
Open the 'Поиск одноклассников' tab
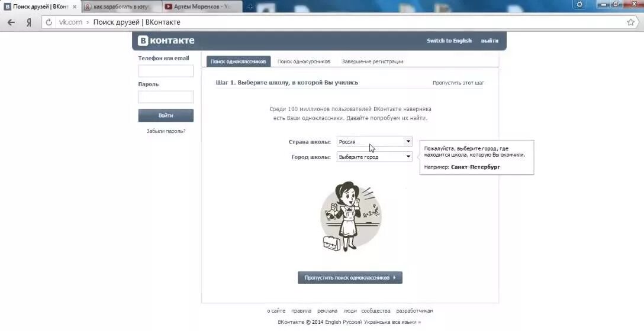[238, 61]
